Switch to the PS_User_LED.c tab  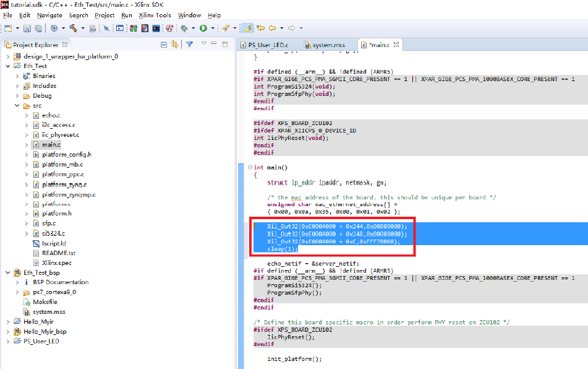tap(265, 45)
